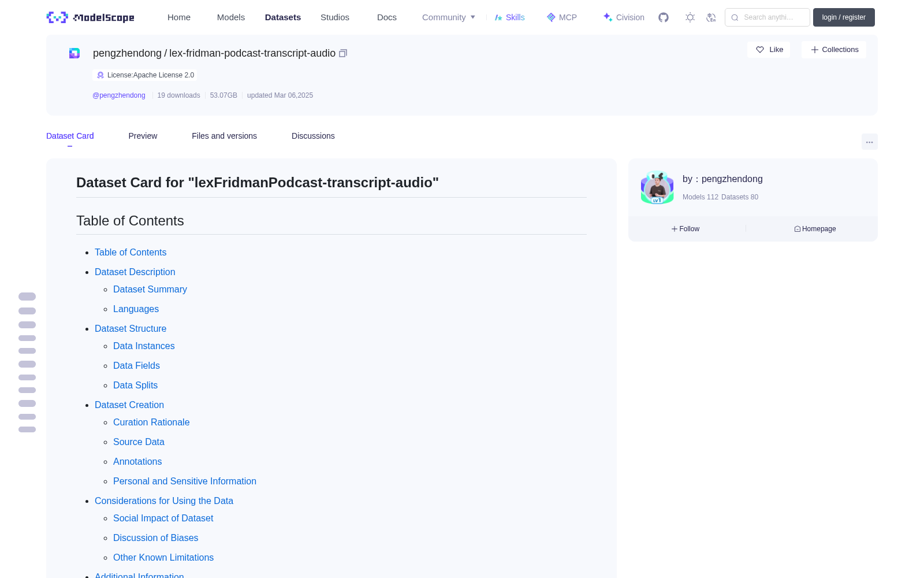Jump to the Dataset Creation section
The height and width of the screenshot is (578, 924).
[x=129, y=405]
